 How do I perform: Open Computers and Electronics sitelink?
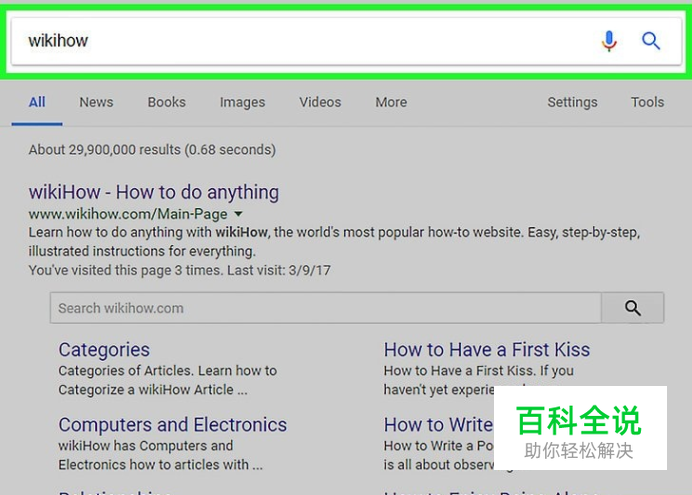click(173, 425)
